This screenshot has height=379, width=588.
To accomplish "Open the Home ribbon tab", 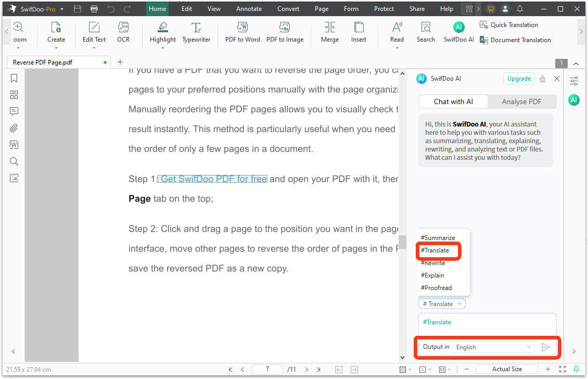I will pyautogui.click(x=158, y=9).
